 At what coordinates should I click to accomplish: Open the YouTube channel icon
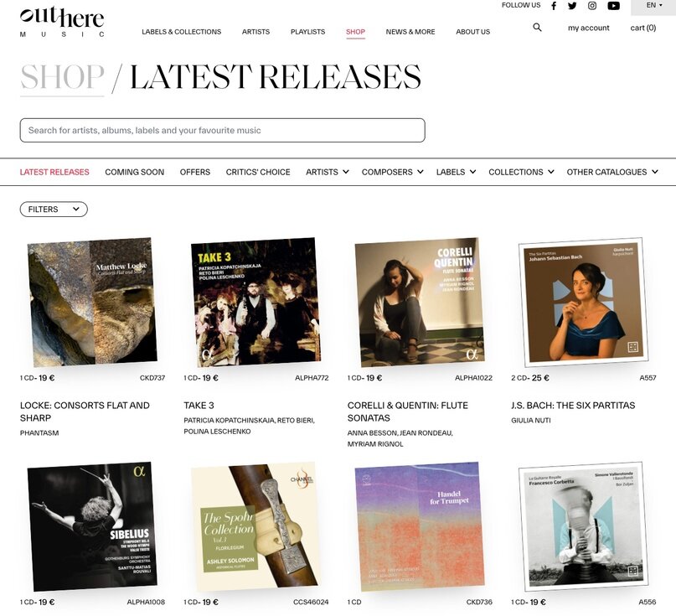[x=613, y=6]
